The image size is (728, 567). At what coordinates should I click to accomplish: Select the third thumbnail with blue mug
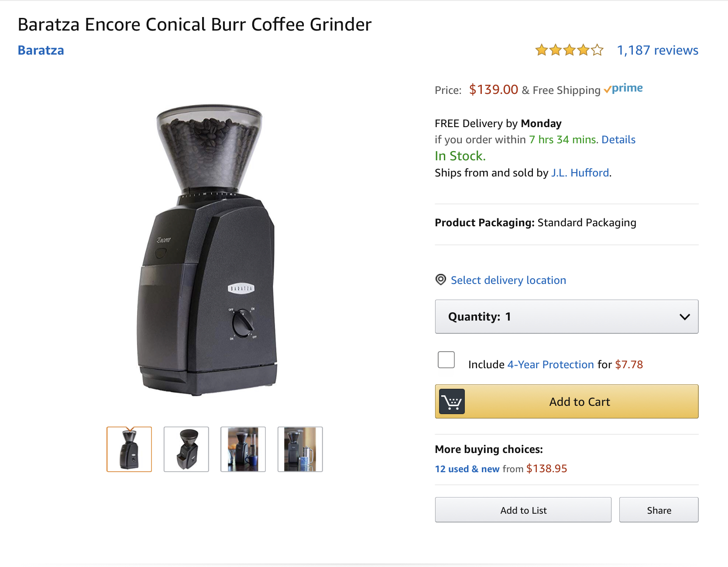point(243,449)
